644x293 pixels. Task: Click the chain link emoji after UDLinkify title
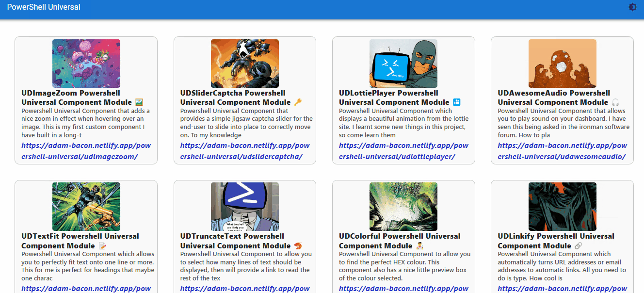(x=578, y=246)
